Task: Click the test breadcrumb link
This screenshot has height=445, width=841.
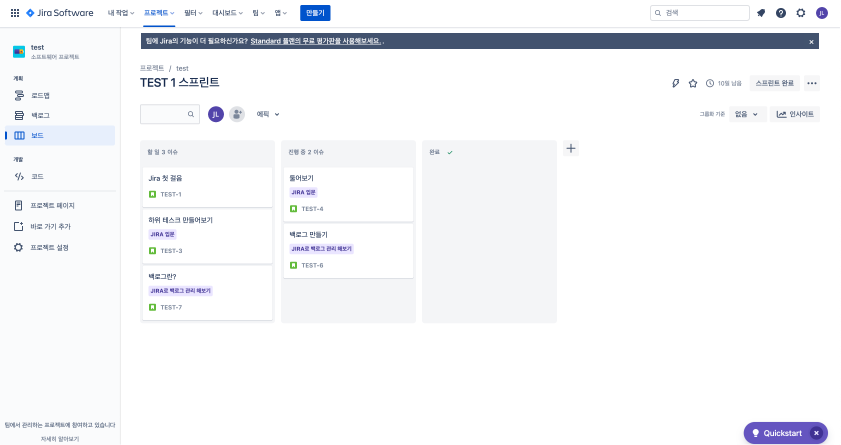Action: pos(182,68)
